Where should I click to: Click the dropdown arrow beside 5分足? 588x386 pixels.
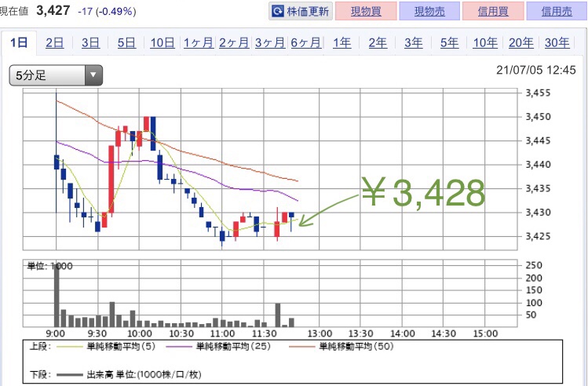pyautogui.click(x=93, y=75)
